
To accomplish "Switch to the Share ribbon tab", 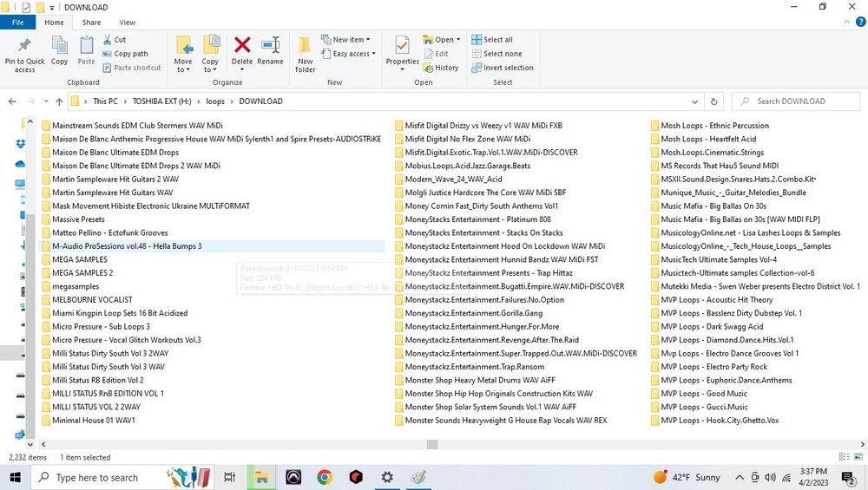I will [x=91, y=23].
